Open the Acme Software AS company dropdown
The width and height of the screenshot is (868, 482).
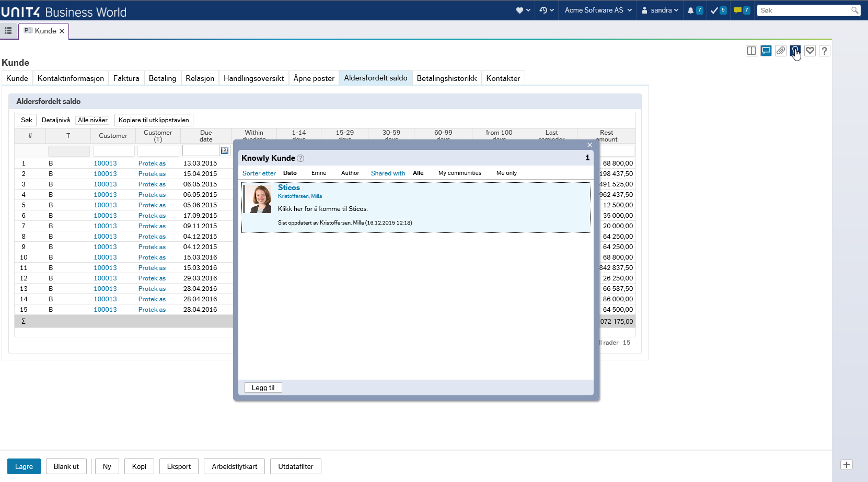[598, 10]
